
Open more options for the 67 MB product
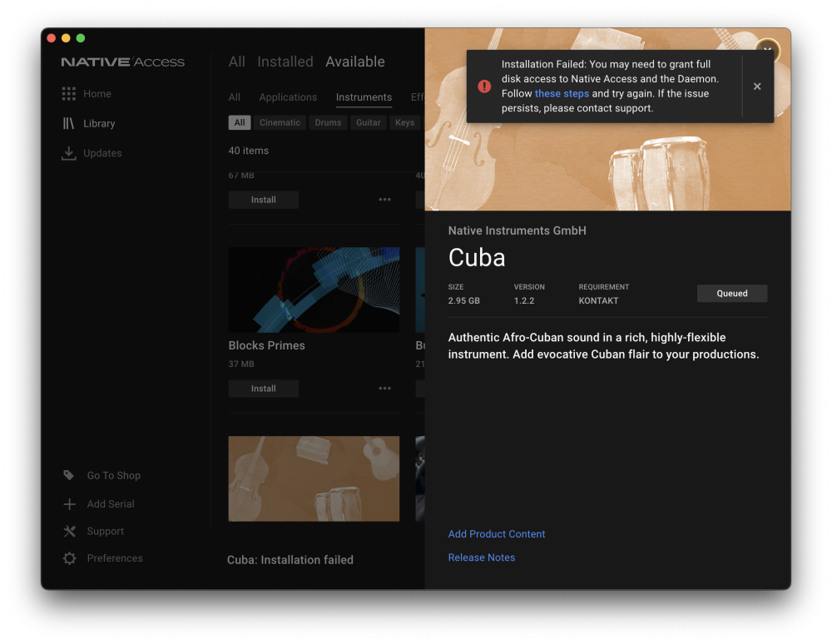coord(384,200)
